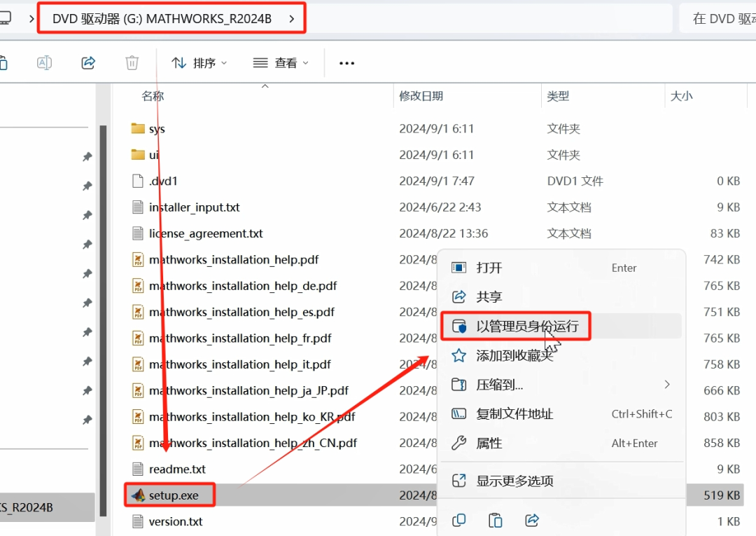The width and height of the screenshot is (756, 536).
Task: Click the 519 KB size of setup.exe
Action: pos(721,495)
